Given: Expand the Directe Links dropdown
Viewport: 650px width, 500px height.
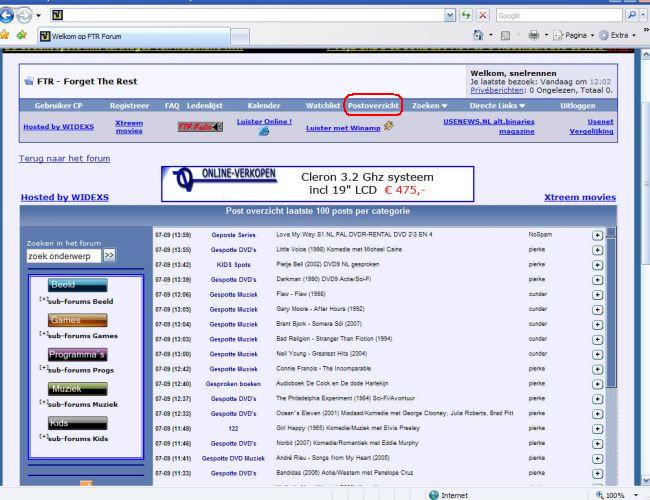Looking at the screenshot, I should click(497, 106).
